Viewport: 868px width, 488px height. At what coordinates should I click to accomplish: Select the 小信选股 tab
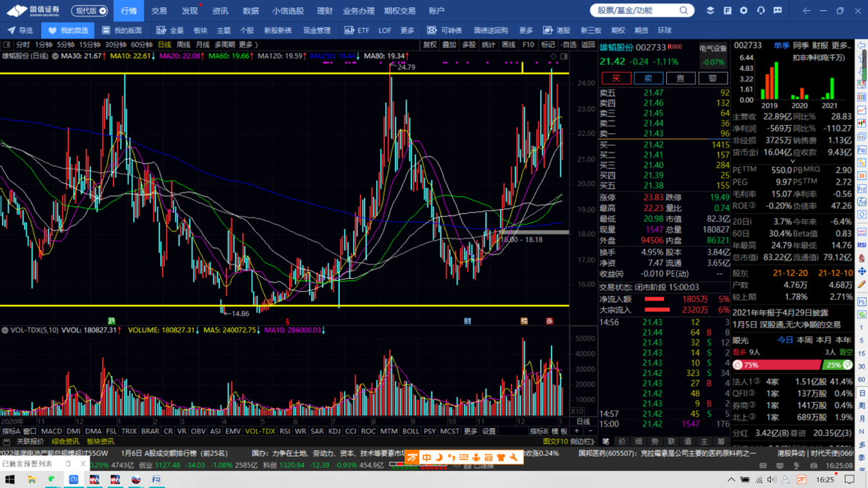[288, 11]
